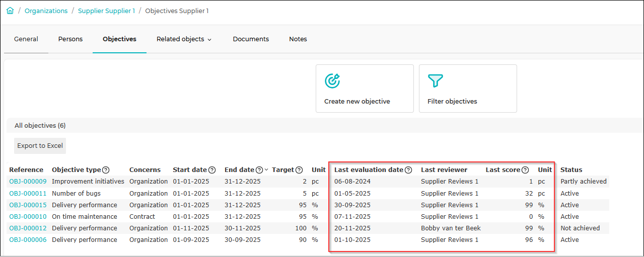The width and height of the screenshot is (644, 257).
Task: Click evaluation date 01-05-2025
Action: coord(352,194)
